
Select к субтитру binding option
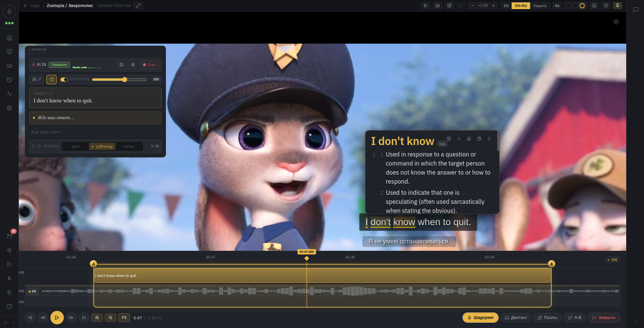[102, 146]
